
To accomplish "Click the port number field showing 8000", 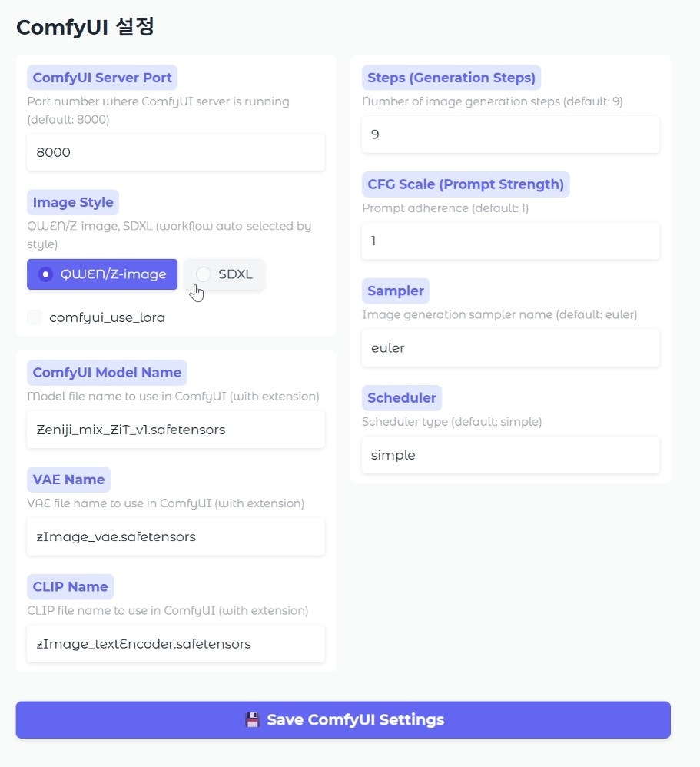I will click(175, 152).
